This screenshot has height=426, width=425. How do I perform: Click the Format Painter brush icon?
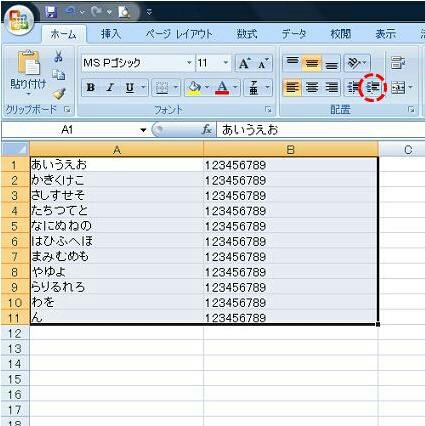59,94
